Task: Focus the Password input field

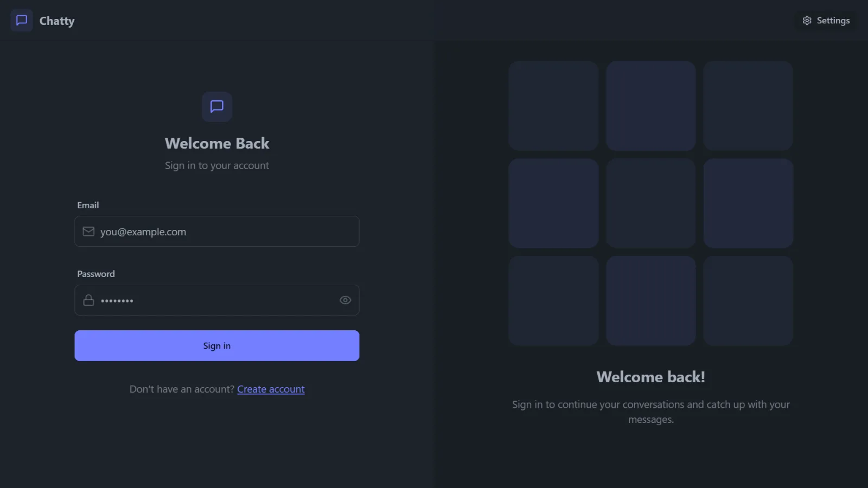Action: (217, 300)
